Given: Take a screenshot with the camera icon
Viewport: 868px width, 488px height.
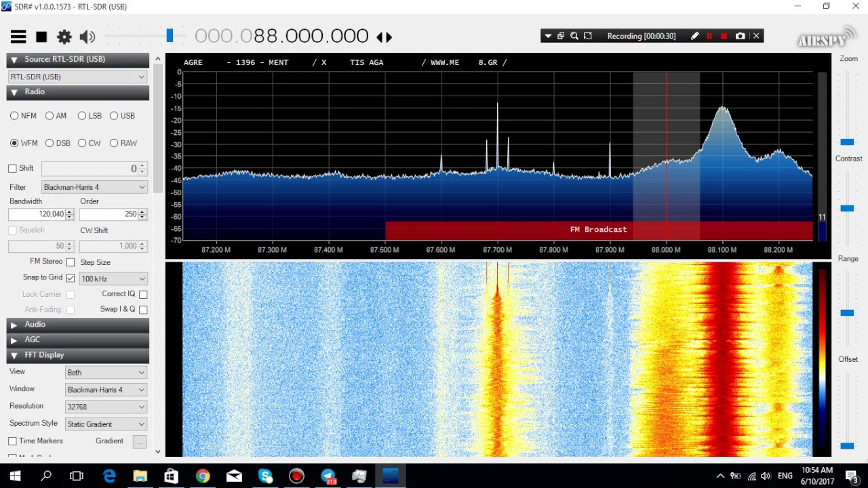Looking at the screenshot, I should [x=741, y=36].
